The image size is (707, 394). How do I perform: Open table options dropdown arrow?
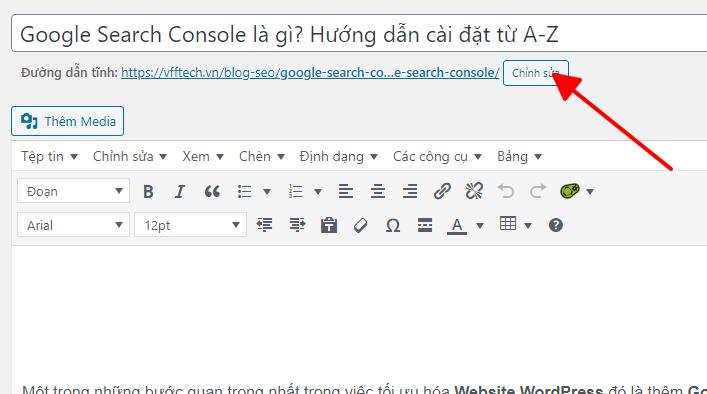(528, 225)
